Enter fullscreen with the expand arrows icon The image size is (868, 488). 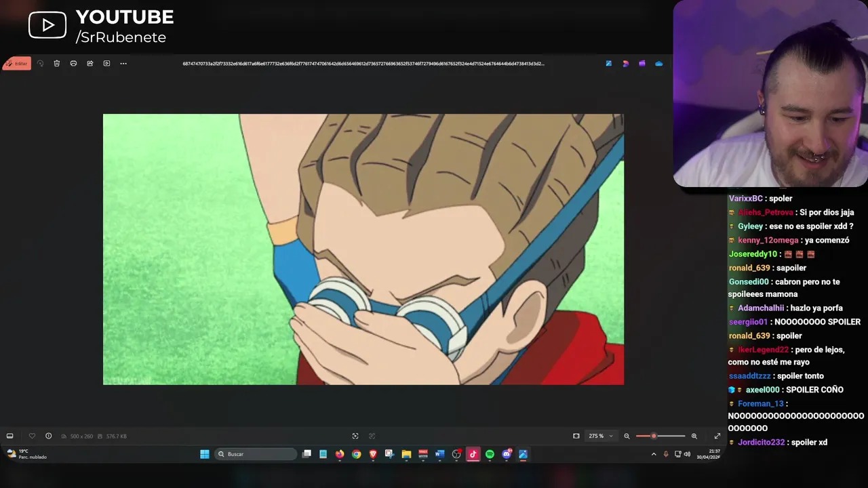point(717,436)
